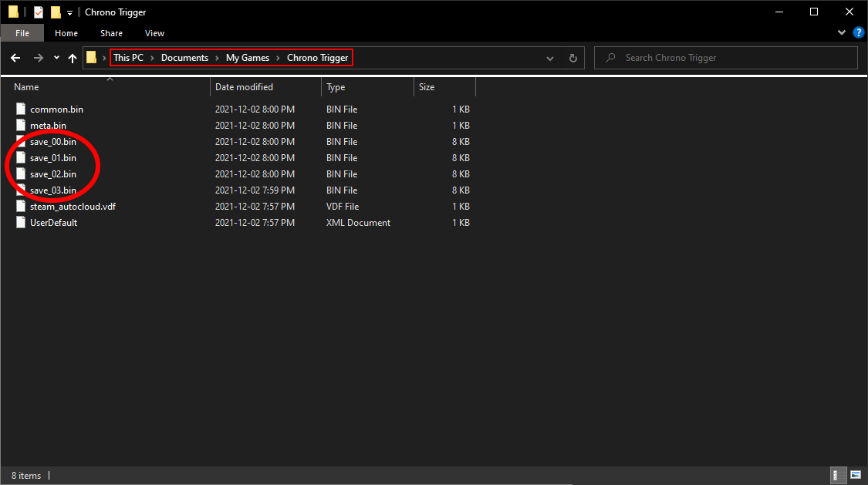868x485 pixels.
Task: Click the 8 KB size of save_00.bin
Action: (461, 142)
